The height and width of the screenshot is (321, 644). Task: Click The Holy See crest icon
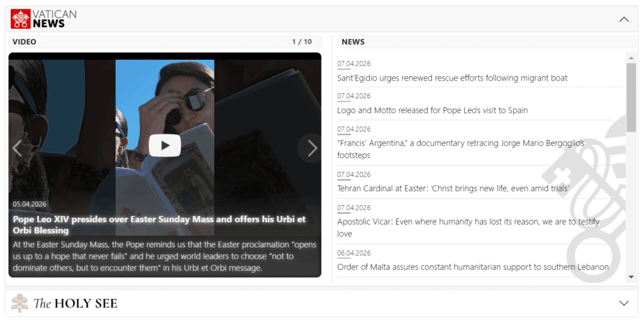click(x=19, y=303)
